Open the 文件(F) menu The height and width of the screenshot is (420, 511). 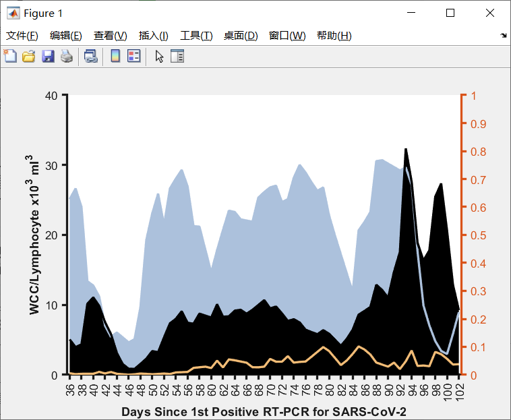click(x=22, y=36)
